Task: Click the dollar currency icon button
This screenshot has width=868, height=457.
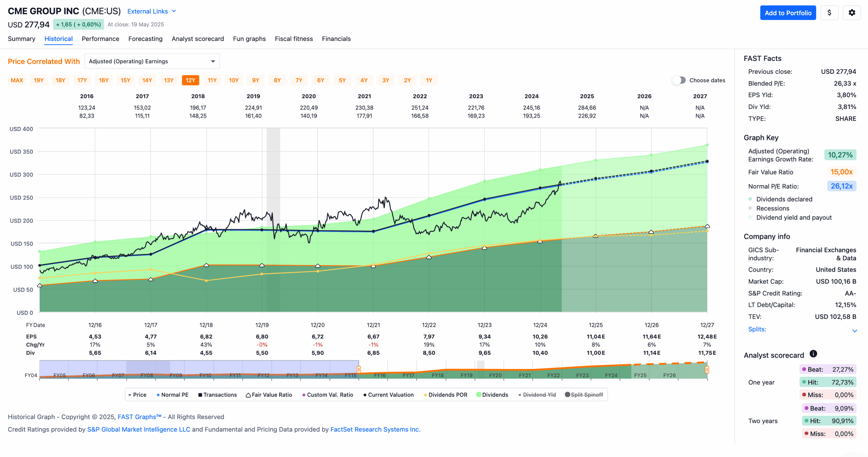Action: (829, 13)
